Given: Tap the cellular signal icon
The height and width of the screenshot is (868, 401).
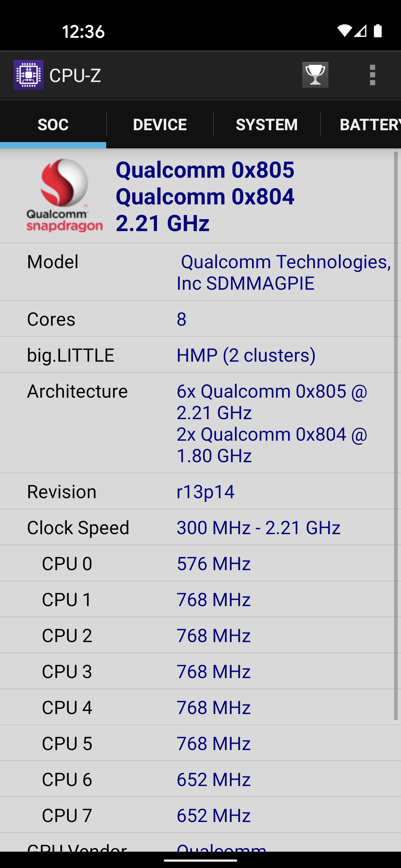Looking at the screenshot, I should pyautogui.click(x=360, y=31).
